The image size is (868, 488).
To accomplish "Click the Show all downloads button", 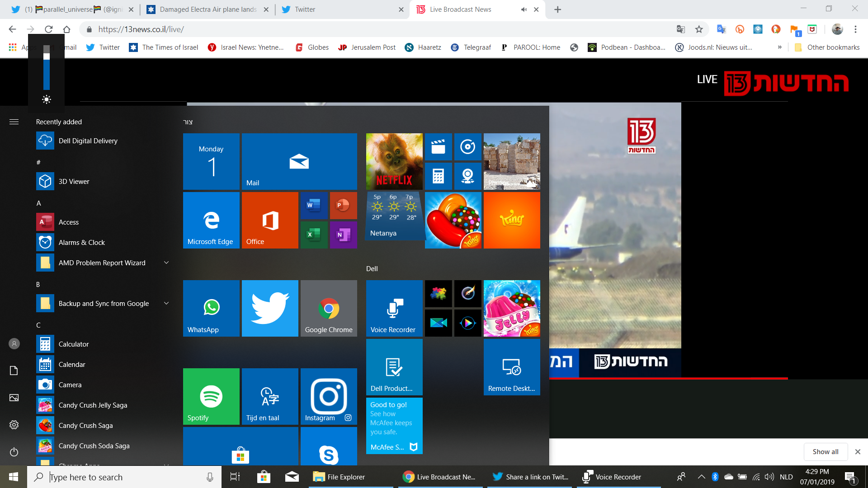I will [825, 451].
